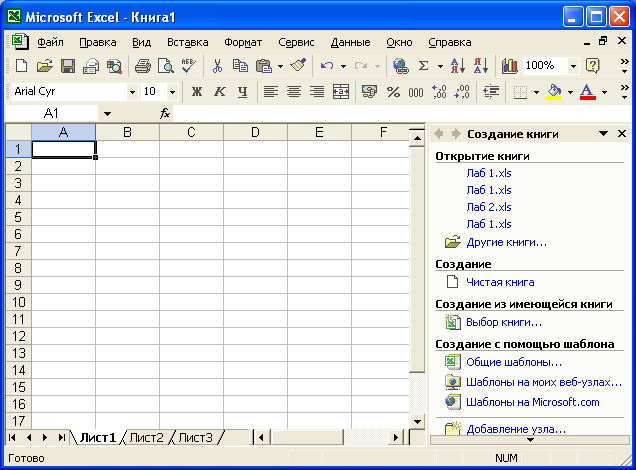Image resolution: width=636 pixels, height=470 pixels.
Task: Open the Правка menu
Action: coord(98,42)
